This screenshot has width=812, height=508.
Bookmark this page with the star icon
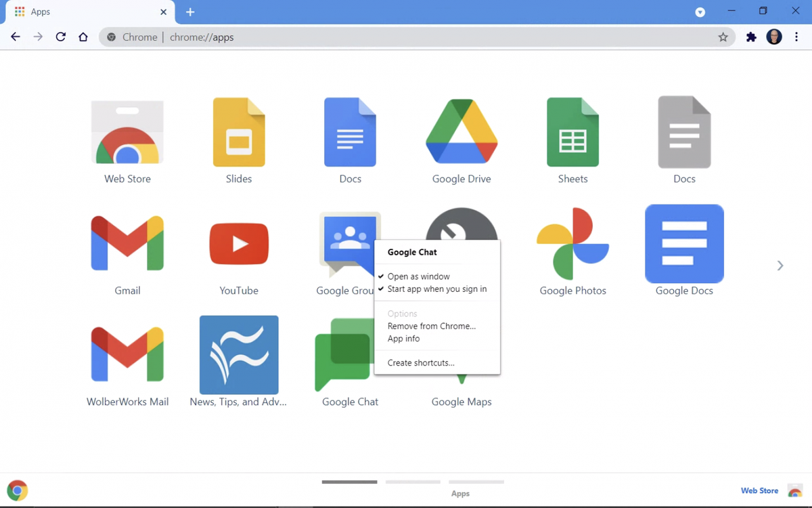click(723, 37)
